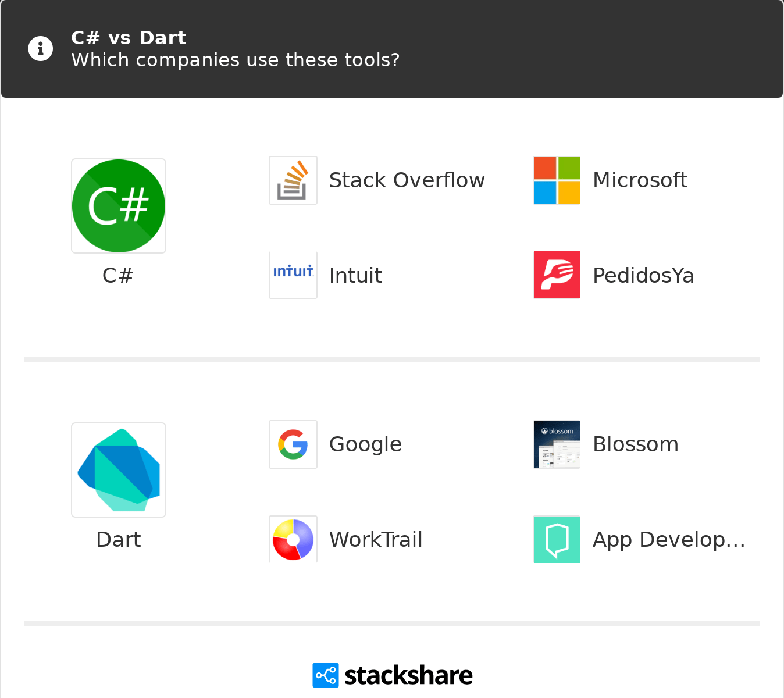Select the Intuit logo icon
Image resolution: width=784 pixels, height=698 pixels.
click(293, 275)
